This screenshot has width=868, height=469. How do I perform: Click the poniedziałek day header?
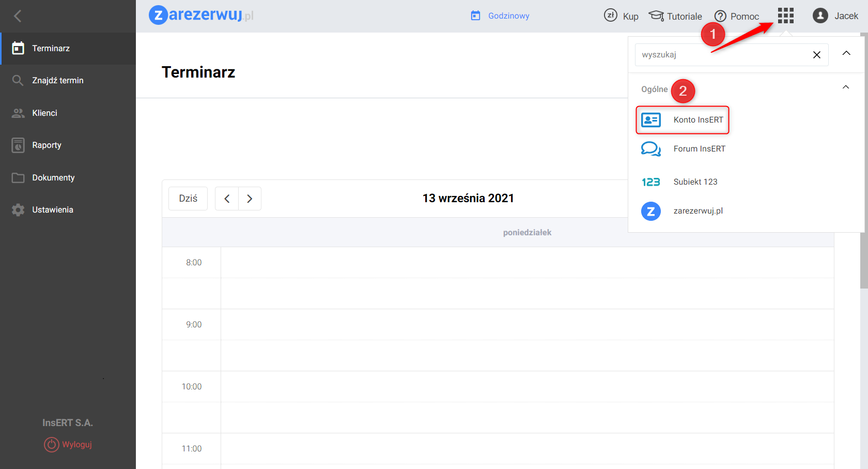pyautogui.click(x=527, y=233)
